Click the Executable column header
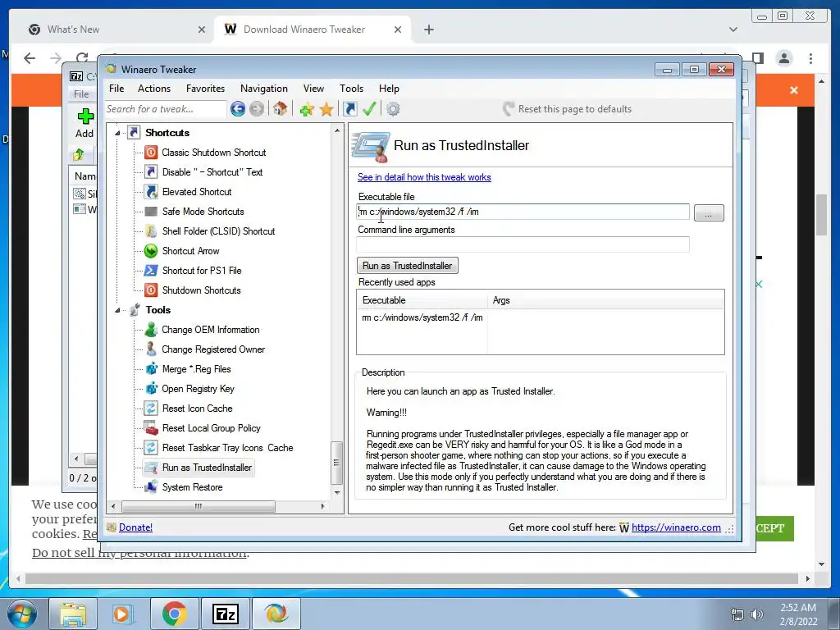This screenshot has width=840, height=630. click(422, 300)
